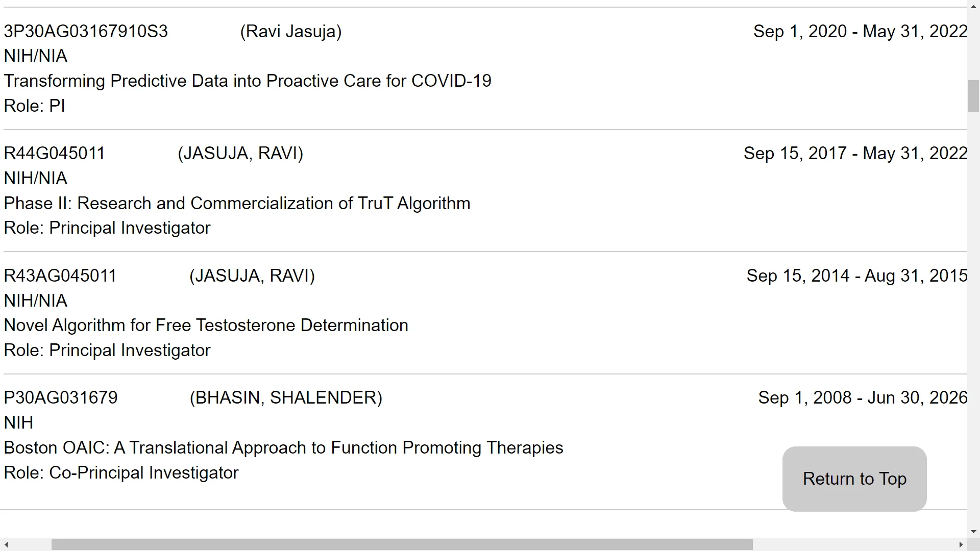
Task: Click the horizontal scrollbar left arrow
Action: tap(5, 544)
